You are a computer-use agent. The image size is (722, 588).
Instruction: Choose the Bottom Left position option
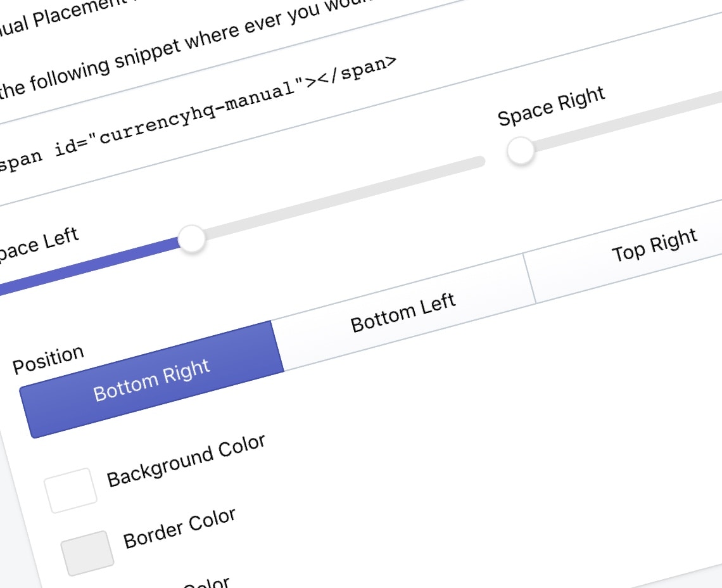coord(403,312)
